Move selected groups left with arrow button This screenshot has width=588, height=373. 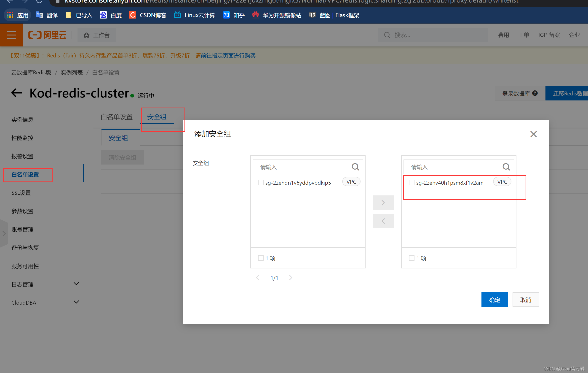pos(383,221)
